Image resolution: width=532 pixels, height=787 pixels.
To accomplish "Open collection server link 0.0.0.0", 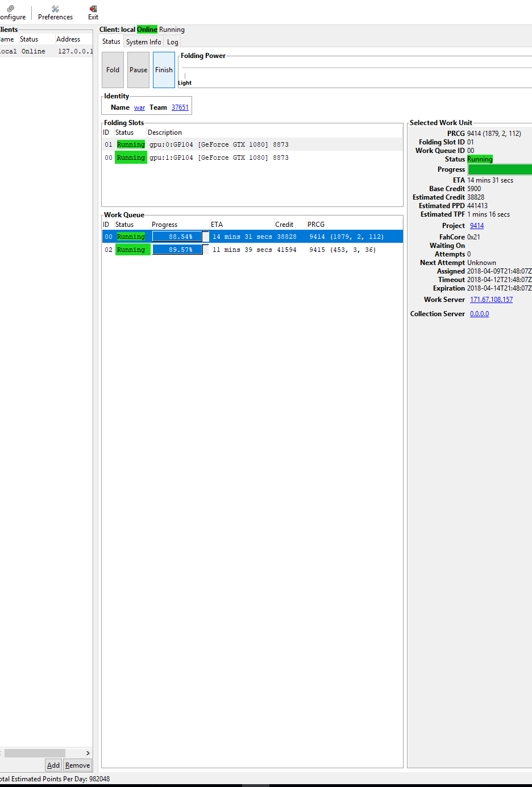I will 479,314.
